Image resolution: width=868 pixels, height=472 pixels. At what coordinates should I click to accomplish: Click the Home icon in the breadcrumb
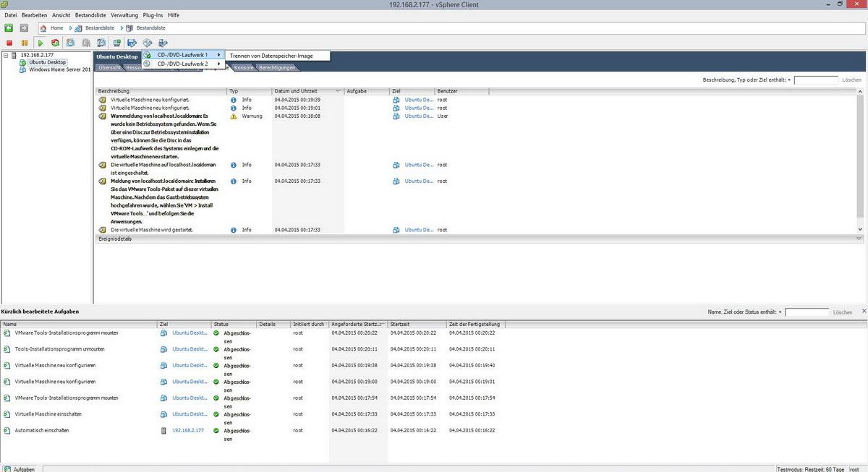click(43, 27)
